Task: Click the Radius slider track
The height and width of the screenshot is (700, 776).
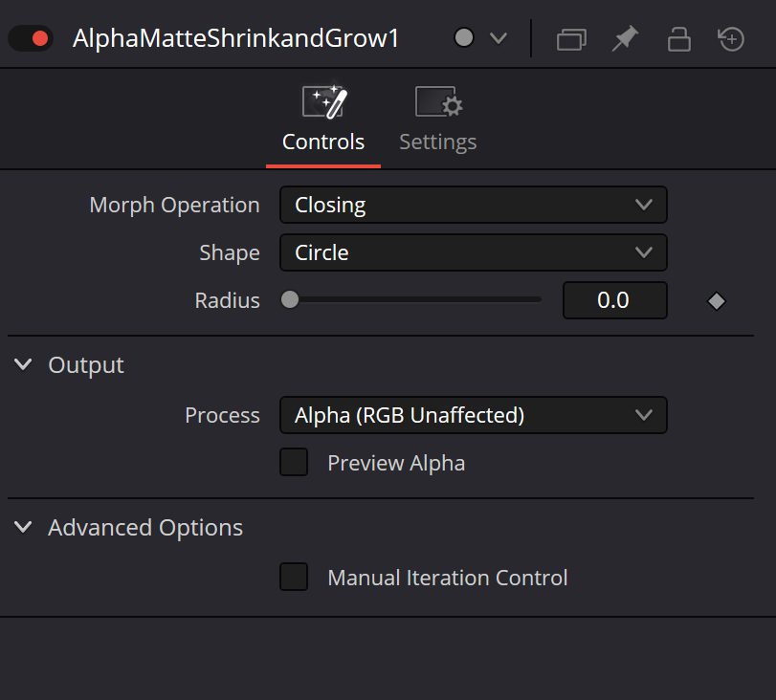Action: 411,299
